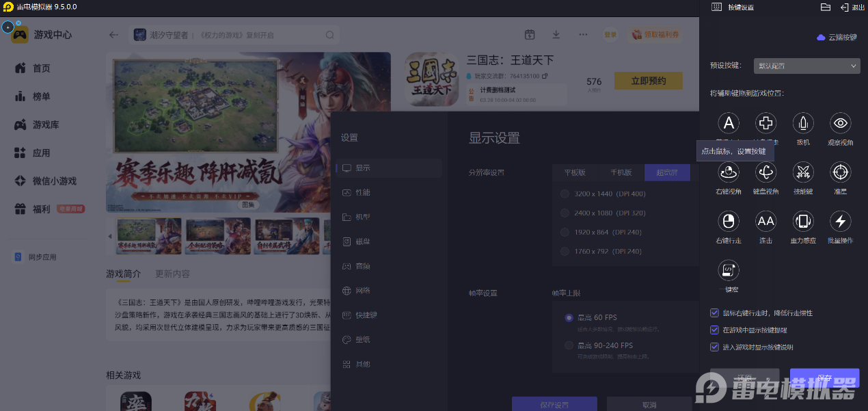Select the 观察视角 eye icon

coord(840,123)
